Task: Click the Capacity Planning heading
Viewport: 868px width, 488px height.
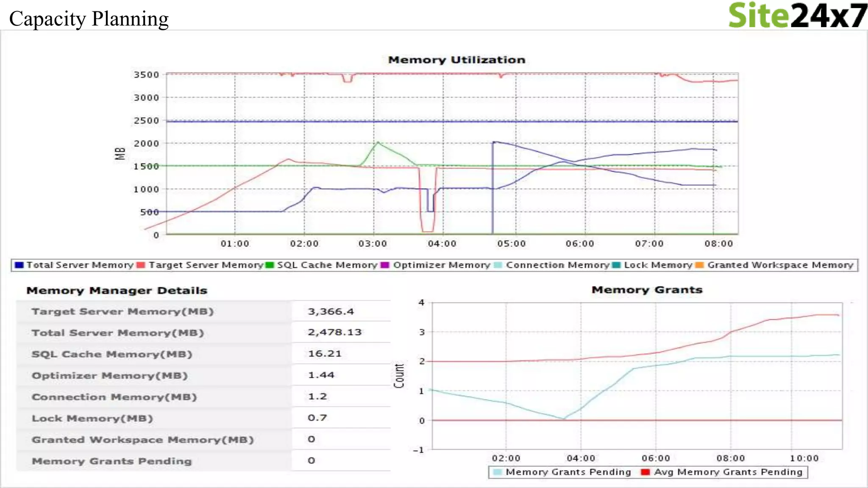Action: pos(89,19)
